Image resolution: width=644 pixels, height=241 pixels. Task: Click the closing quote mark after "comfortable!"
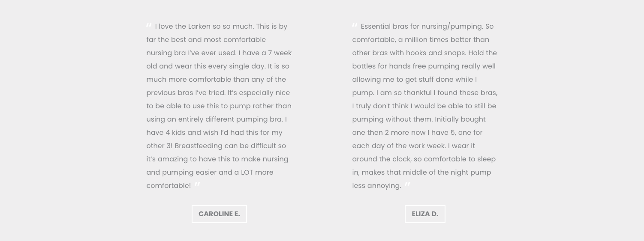coord(197,184)
